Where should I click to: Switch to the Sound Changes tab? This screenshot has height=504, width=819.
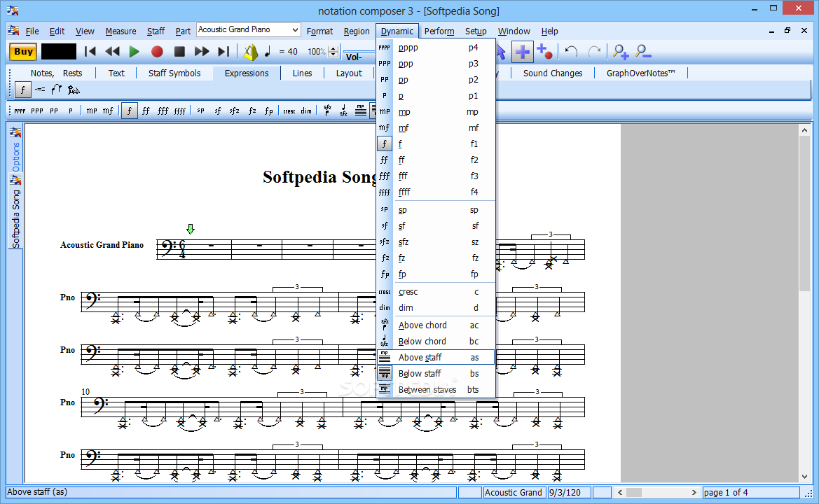[x=552, y=73]
